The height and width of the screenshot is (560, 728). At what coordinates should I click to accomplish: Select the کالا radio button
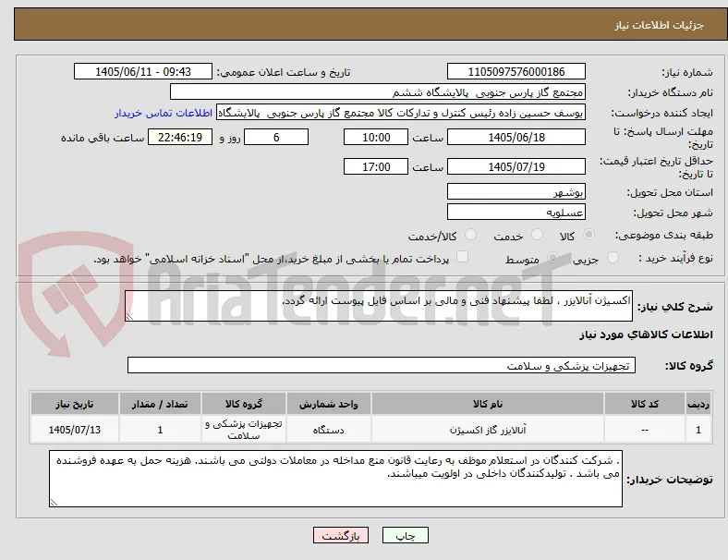588,235
